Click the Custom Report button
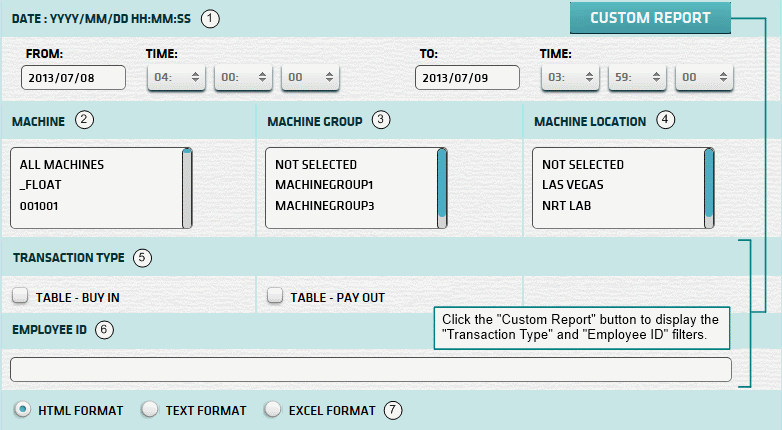782x430 pixels. click(650, 18)
